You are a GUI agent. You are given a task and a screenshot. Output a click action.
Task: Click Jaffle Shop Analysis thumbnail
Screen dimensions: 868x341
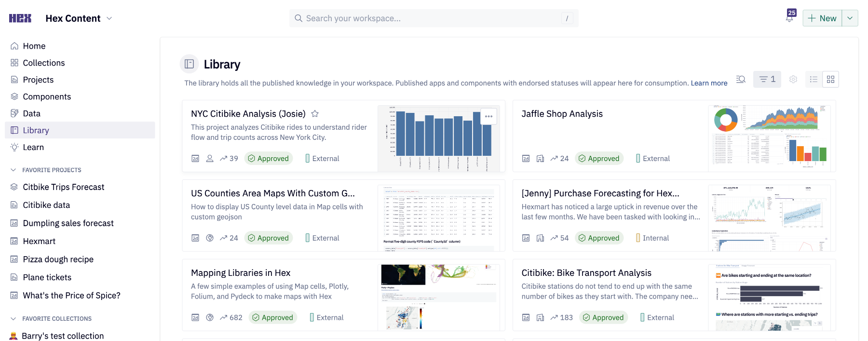pos(770,138)
